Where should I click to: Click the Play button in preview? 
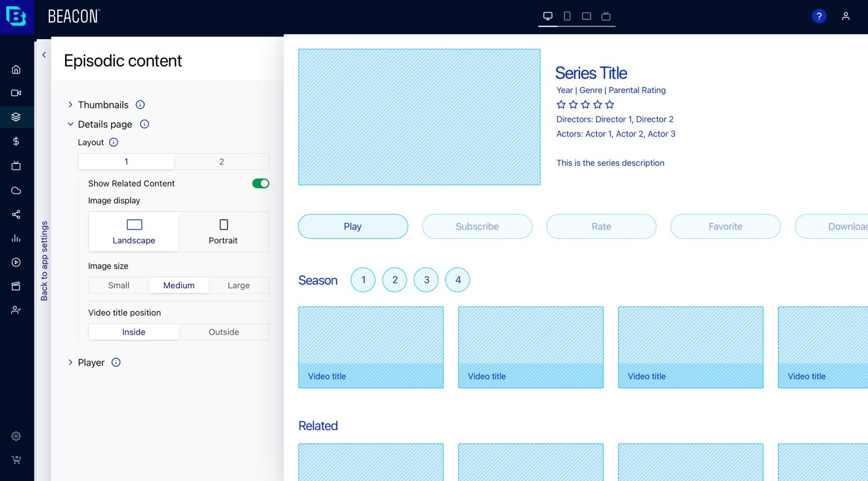(353, 227)
